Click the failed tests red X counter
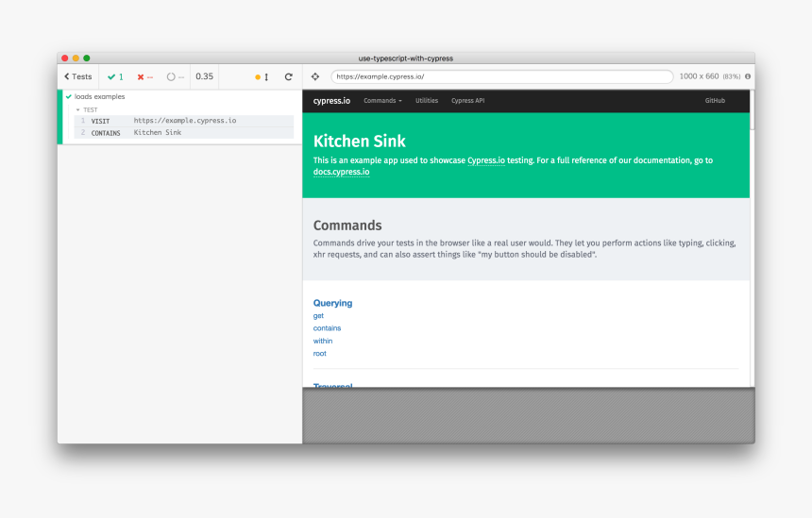This screenshot has height=518, width=812. pyautogui.click(x=145, y=76)
